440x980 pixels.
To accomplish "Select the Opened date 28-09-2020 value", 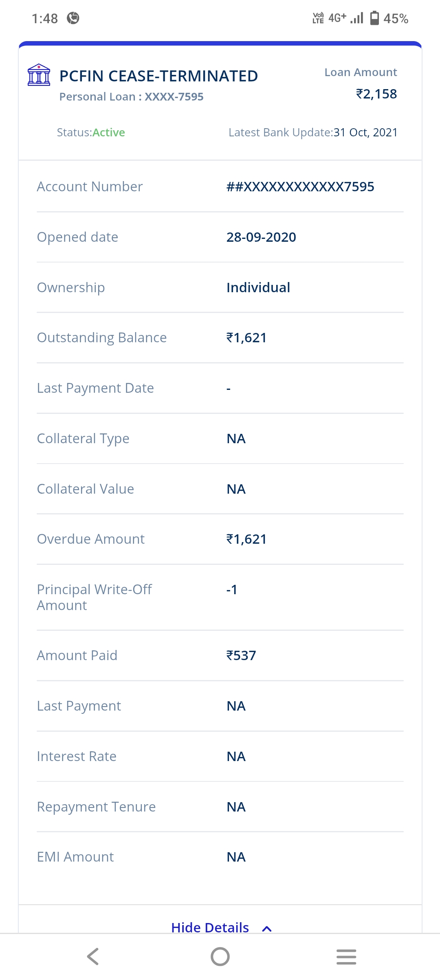I will tap(261, 237).
